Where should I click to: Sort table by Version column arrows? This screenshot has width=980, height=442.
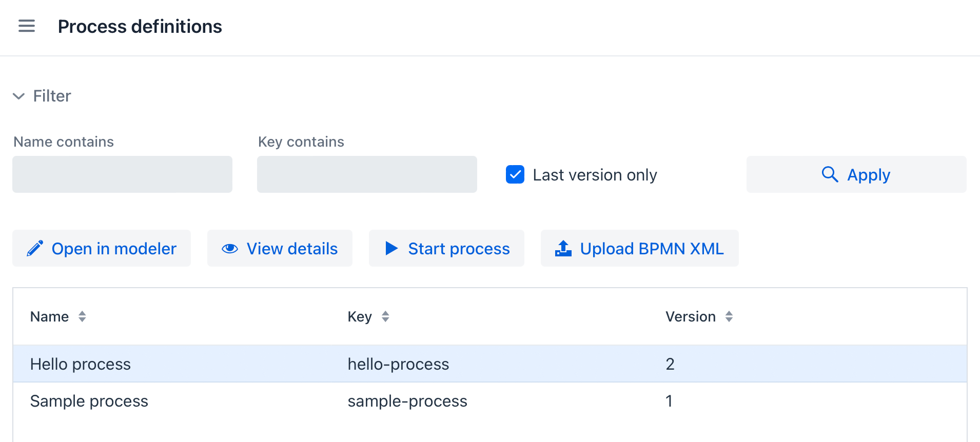coord(729,316)
